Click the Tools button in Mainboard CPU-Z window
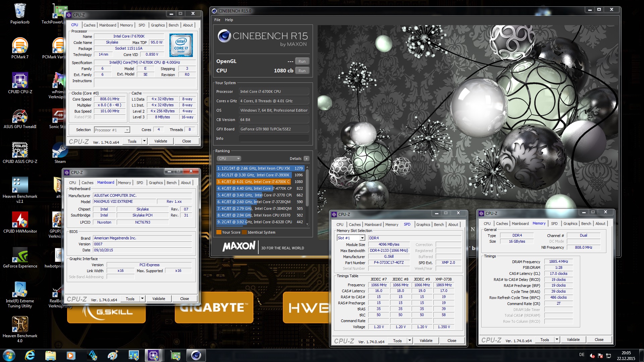644x362 pixels. 130,299
